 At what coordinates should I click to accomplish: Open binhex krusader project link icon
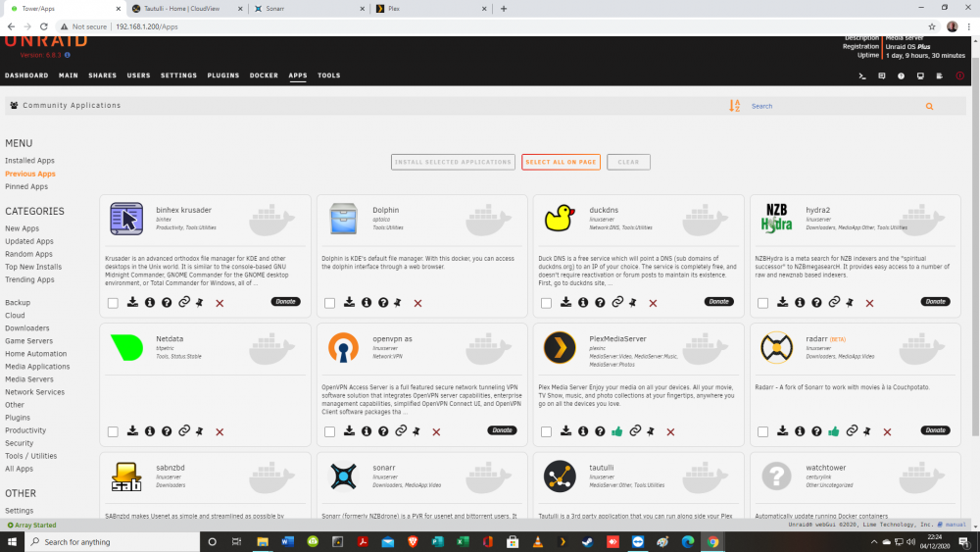[184, 303]
